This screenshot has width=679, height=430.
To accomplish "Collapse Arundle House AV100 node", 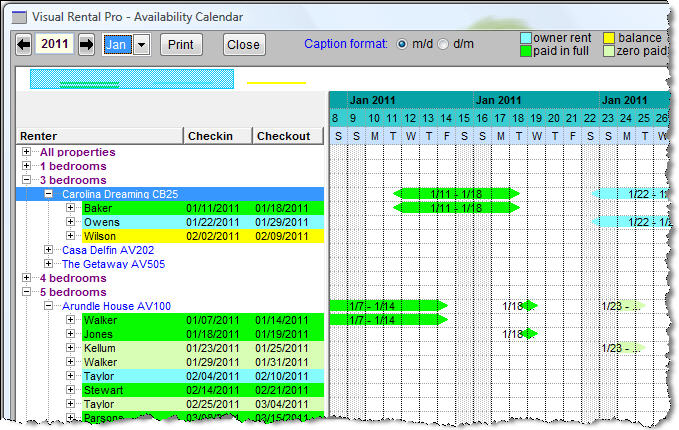I will click(x=48, y=306).
